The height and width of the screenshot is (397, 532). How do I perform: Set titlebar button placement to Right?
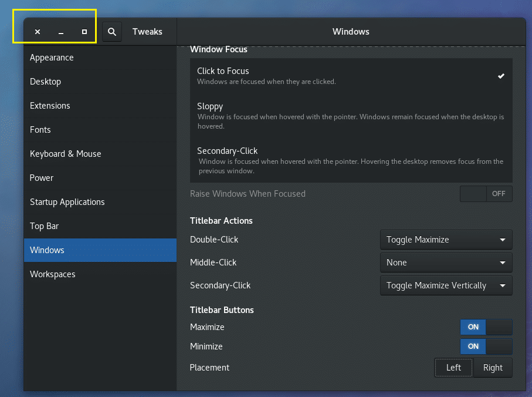[x=492, y=368]
